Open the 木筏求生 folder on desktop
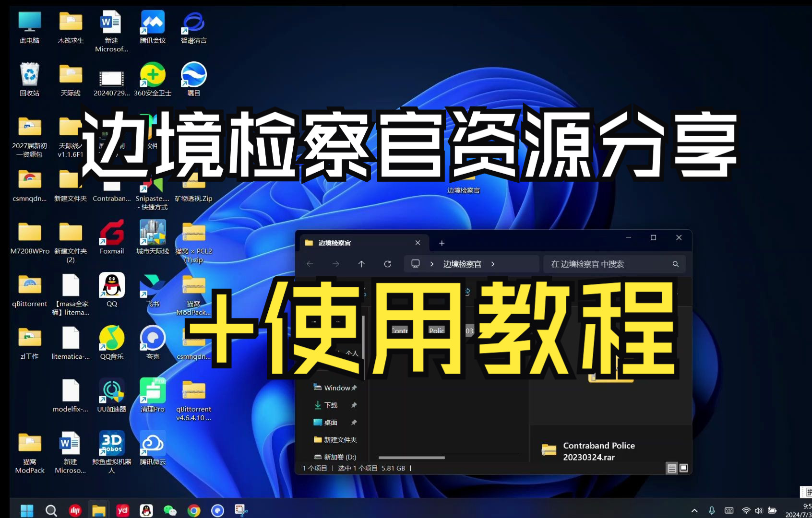 click(x=71, y=28)
